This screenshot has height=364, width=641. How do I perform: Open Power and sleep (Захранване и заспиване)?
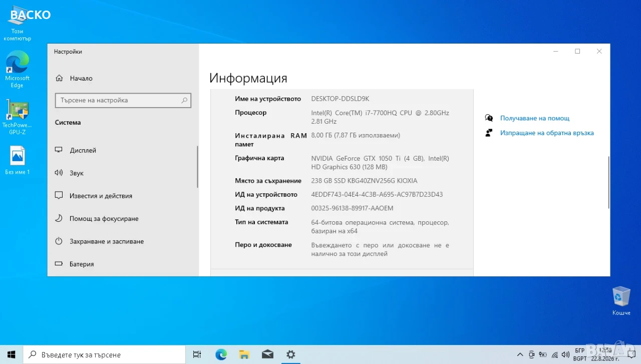click(99, 241)
